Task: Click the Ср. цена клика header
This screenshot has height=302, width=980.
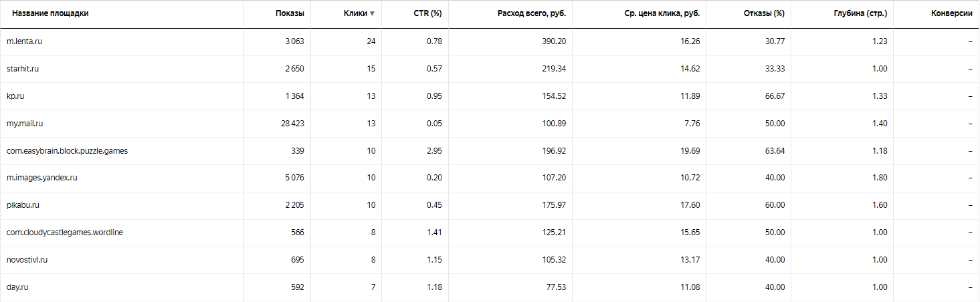Action: 657,13
